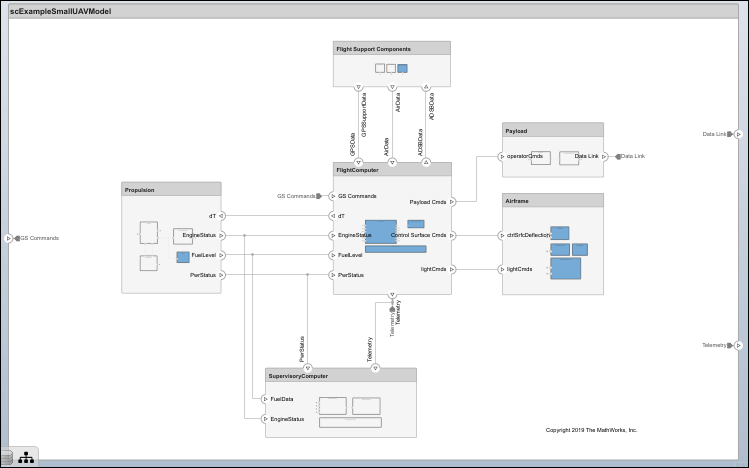Viewport: 749px width, 468px height.
Task: Select large bottom blue subcomponent inside Airframe
Action: coord(566,268)
